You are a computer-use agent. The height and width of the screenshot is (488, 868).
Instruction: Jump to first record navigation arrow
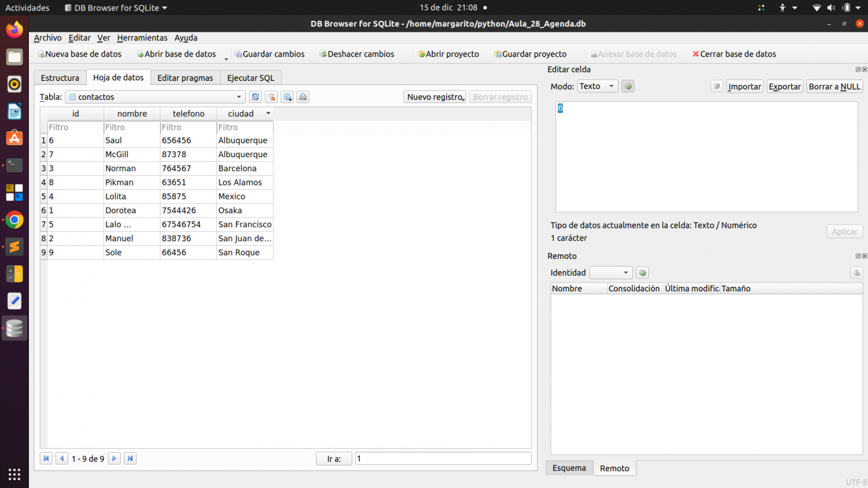click(x=46, y=459)
